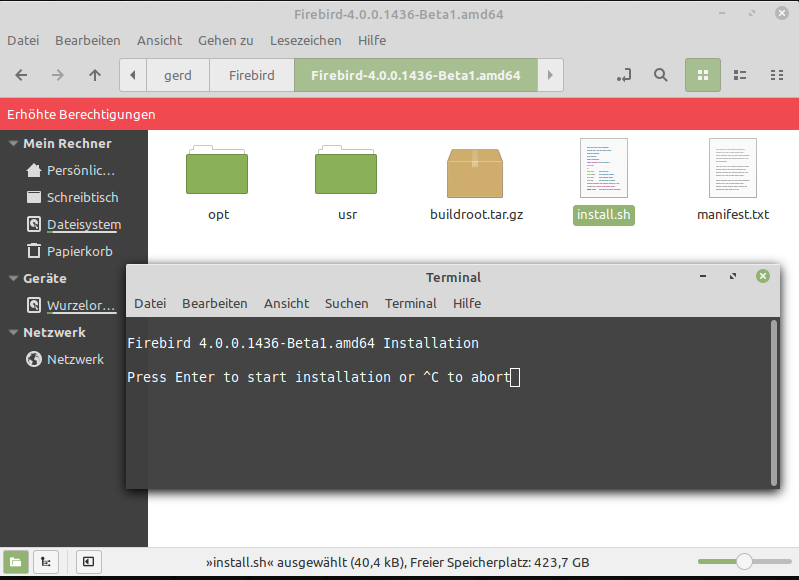The image size is (799, 580).
Task: Collapse the Mein Rechner section
Action: [x=14, y=144]
